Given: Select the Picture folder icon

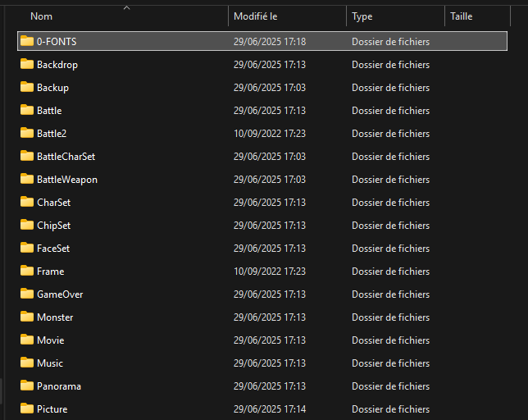Looking at the screenshot, I should pos(27,409).
